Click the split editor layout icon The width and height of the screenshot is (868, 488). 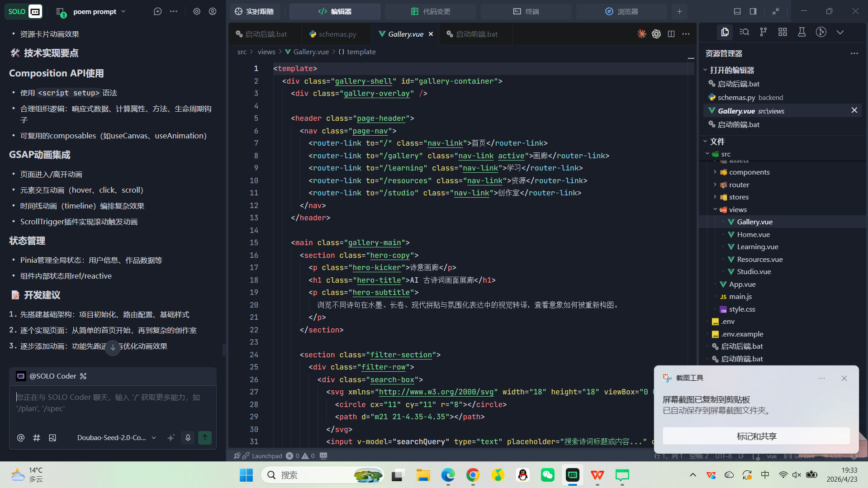pos(671,34)
